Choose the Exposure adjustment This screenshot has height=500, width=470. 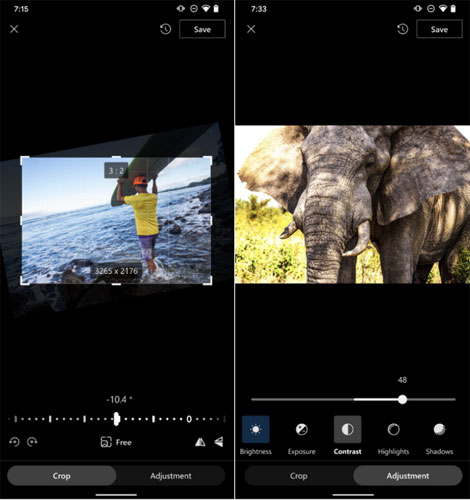(302, 435)
